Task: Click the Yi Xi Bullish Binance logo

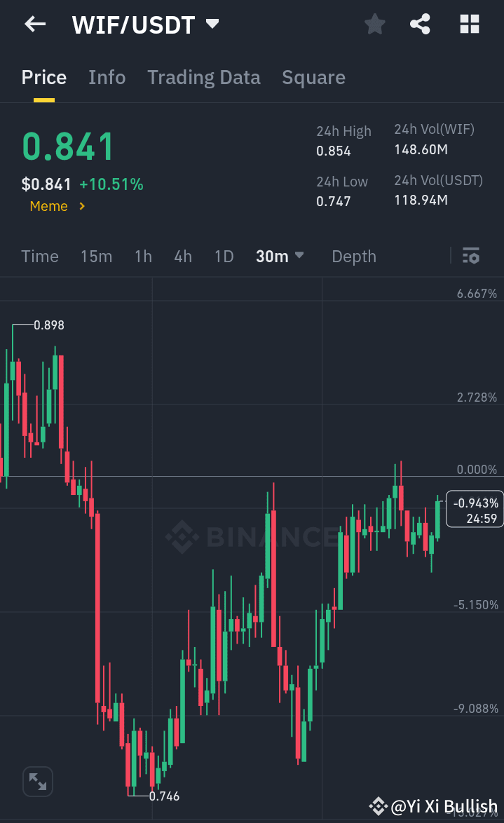Action: (x=379, y=805)
